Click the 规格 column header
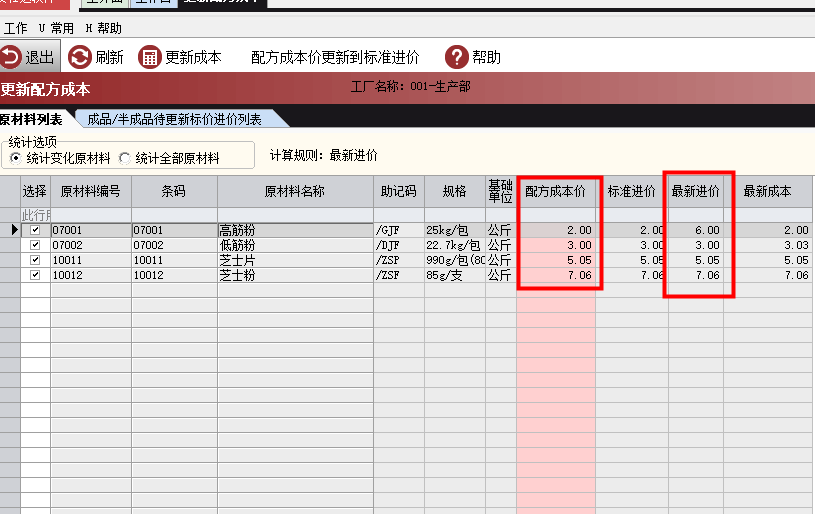Viewport: 815px width, 514px height. [455, 191]
